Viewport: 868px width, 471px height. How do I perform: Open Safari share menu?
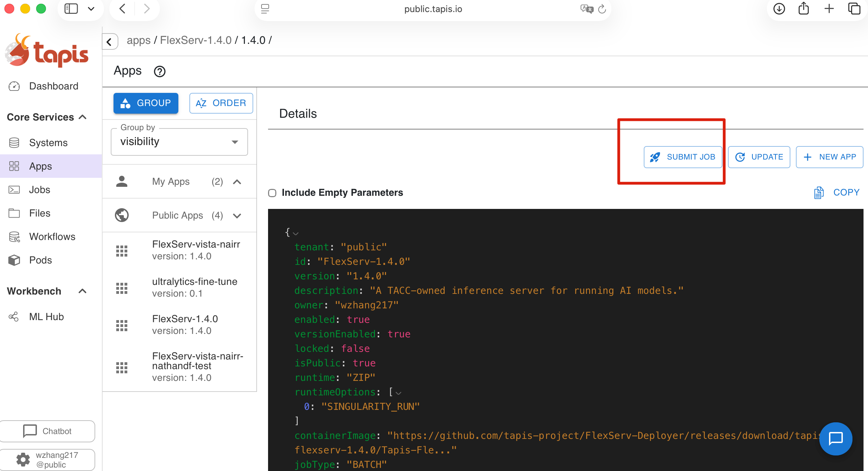coord(804,8)
